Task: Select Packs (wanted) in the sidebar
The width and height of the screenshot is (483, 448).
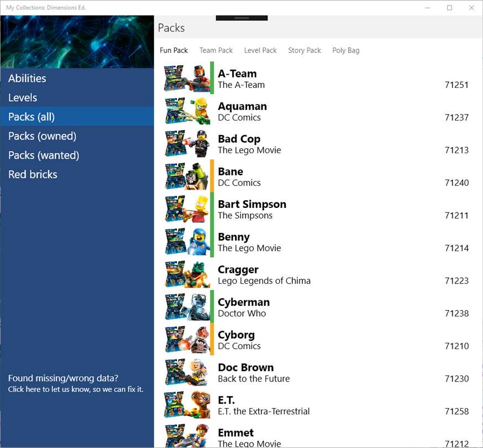Action: 77,155
